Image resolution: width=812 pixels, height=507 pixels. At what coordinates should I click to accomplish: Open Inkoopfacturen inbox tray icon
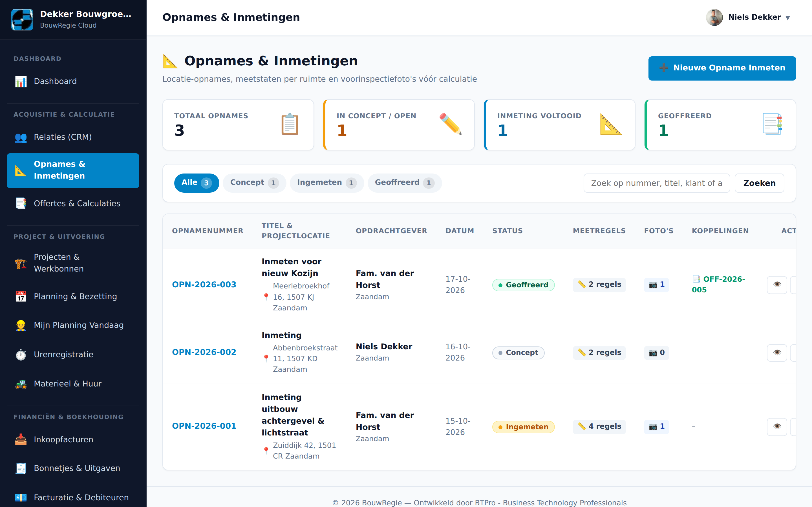pyautogui.click(x=21, y=439)
